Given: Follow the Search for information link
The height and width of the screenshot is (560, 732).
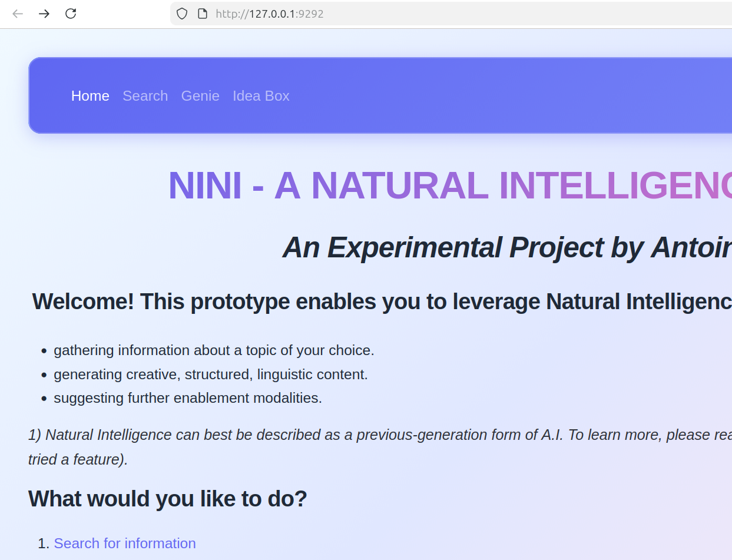Looking at the screenshot, I should point(125,543).
